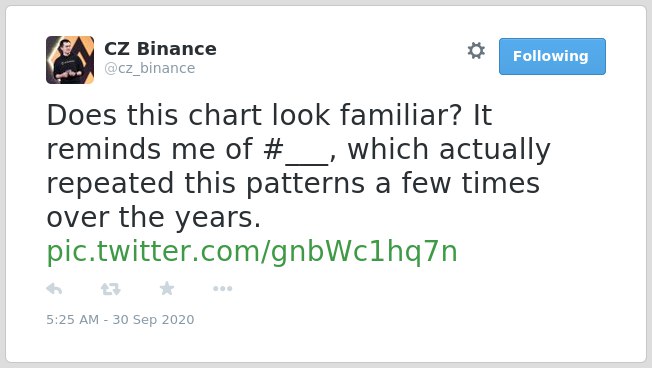
Task: Unfollow via the blue Following button
Action: [x=552, y=57]
